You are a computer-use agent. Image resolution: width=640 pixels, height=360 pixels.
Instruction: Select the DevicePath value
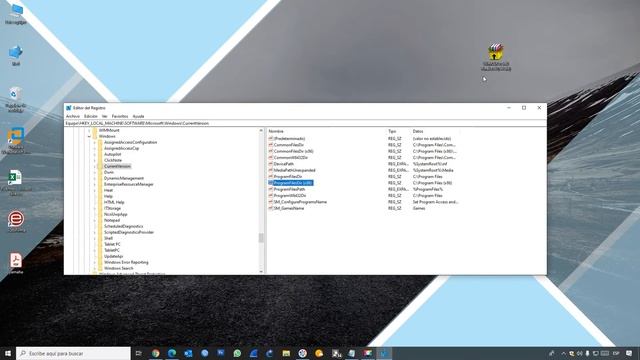point(283,164)
